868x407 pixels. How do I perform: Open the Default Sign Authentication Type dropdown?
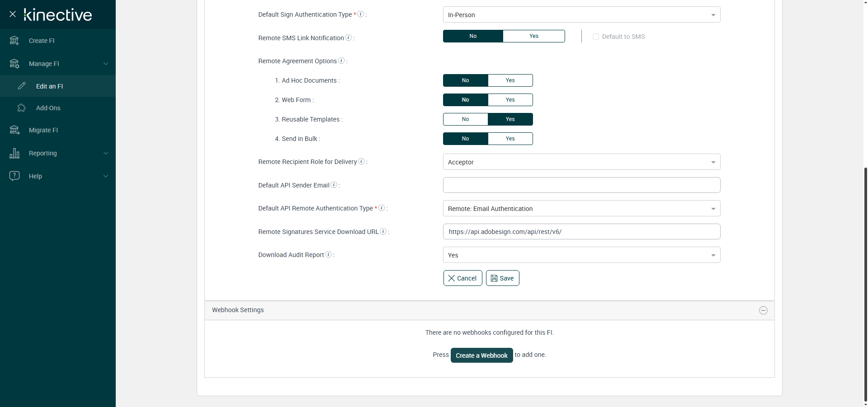(x=581, y=15)
